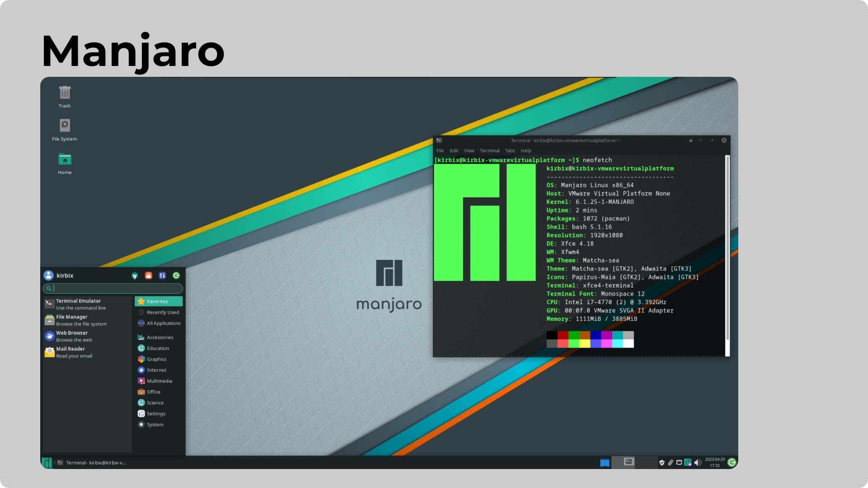Click the 'OS: Manjaro Linux x86_64' line
868x488 pixels.
point(590,185)
